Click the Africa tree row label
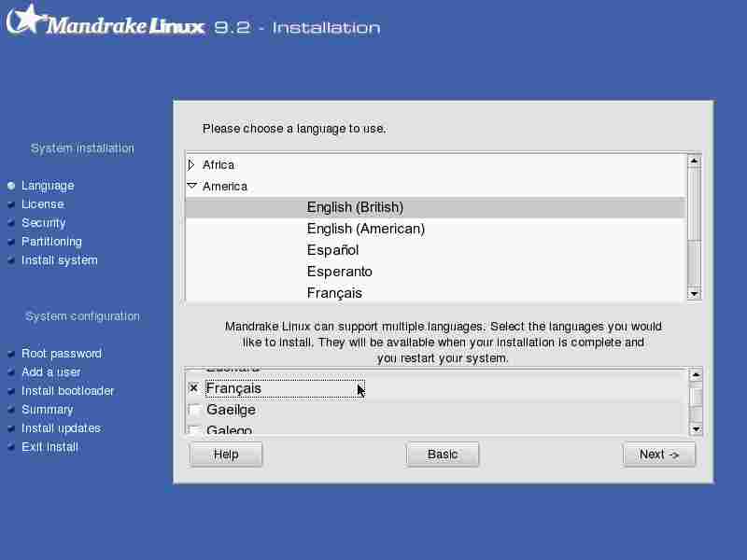Image resolution: width=747 pixels, height=560 pixels. click(x=218, y=165)
